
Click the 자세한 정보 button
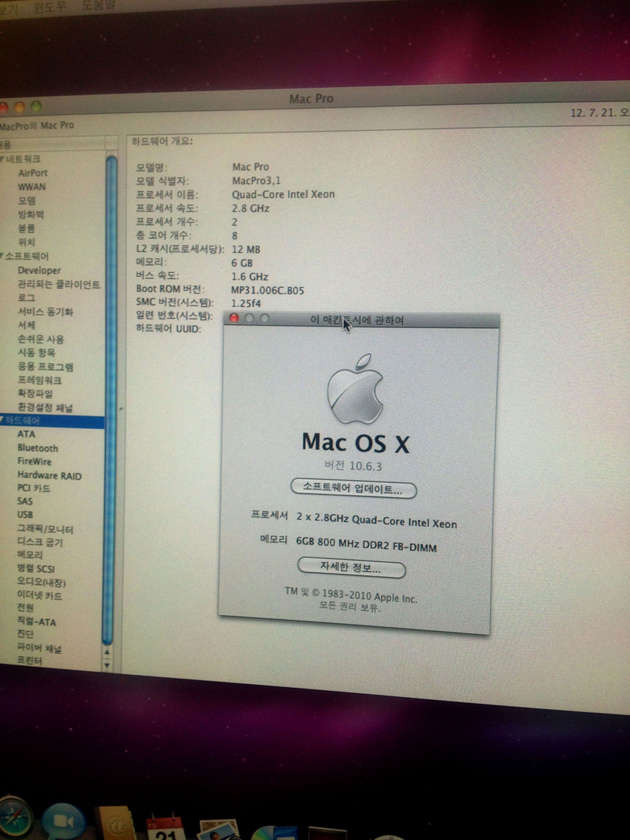click(351, 568)
